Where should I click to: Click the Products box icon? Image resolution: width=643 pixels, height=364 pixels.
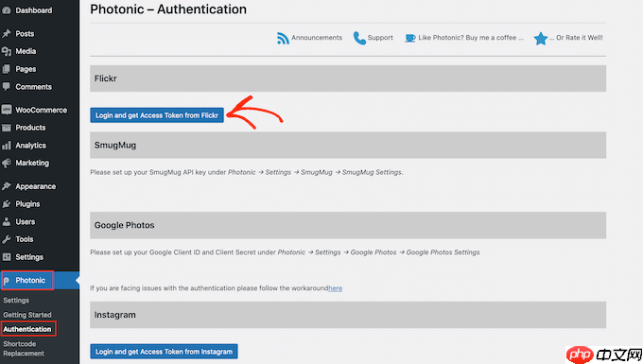[7, 128]
